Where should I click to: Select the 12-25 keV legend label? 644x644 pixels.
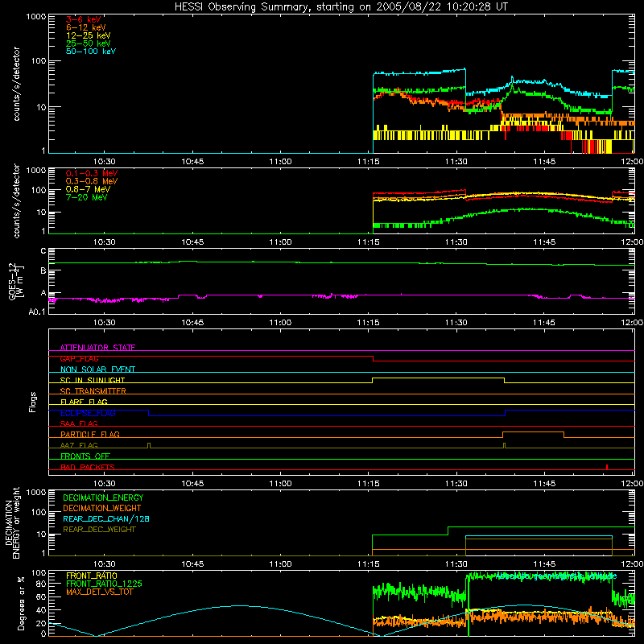click(89, 35)
